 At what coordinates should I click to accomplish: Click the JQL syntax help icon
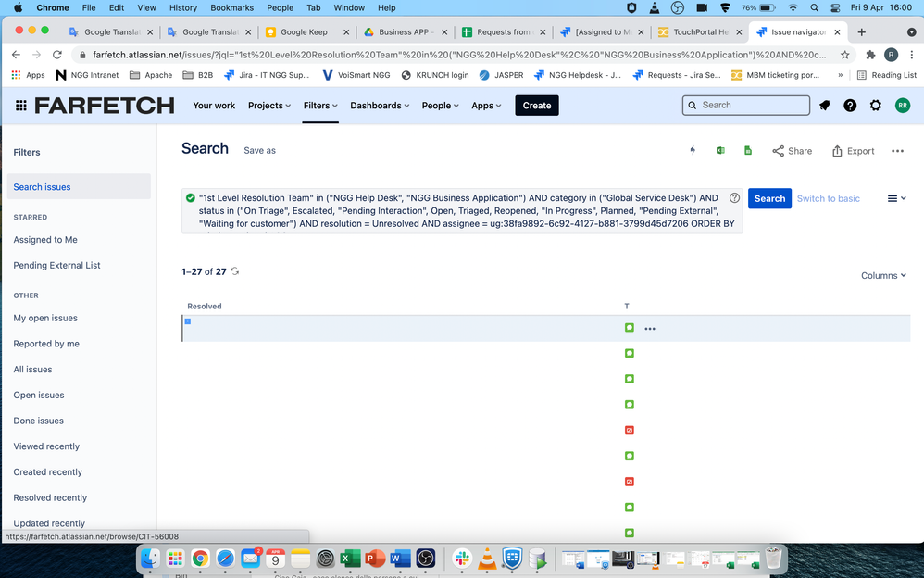pyautogui.click(x=734, y=198)
